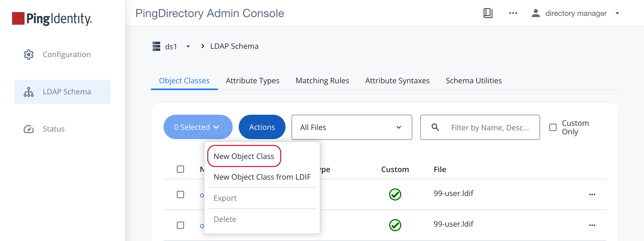The height and width of the screenshot is (241, 644).
Task: Open the Configuration section via gear icon
Action: 28,54
